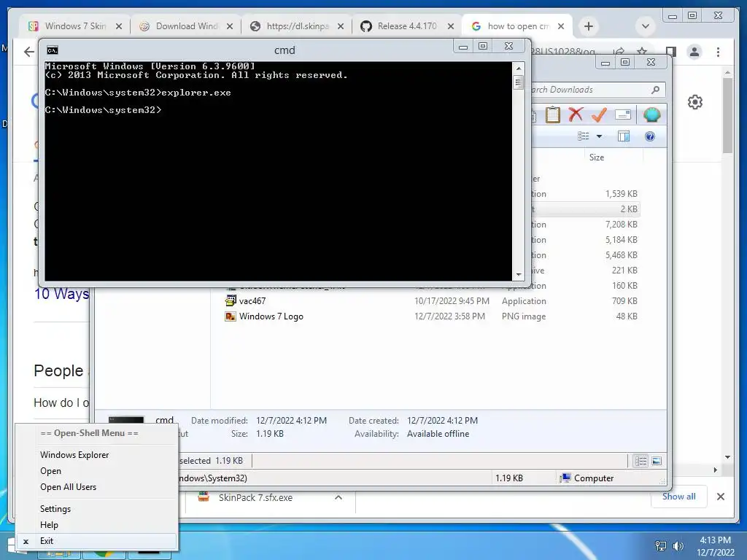This screenshot has width=747, height=560.
Task: Switch to Download Wind browser tab
Action: [186, 26]
